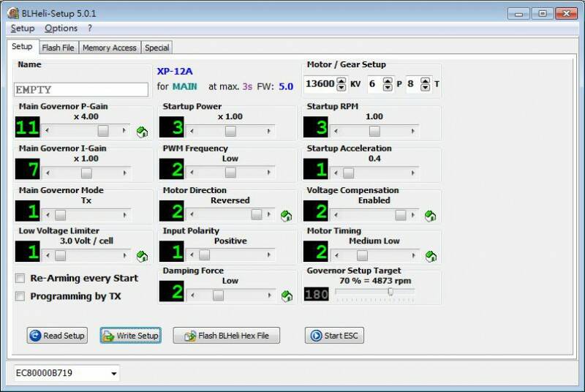Click right arrow of Startup Acceleration slider
585x392 pixels.
412,173
